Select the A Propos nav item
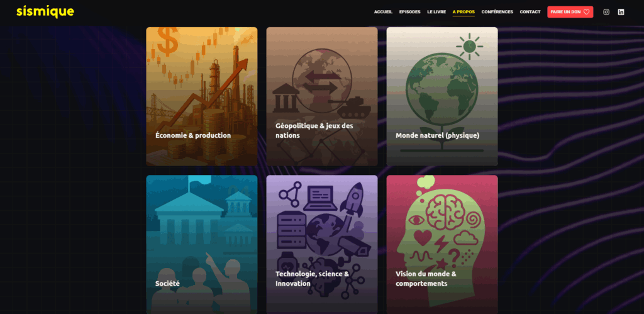This screenshot has width=644, height=314. [464, 12]
